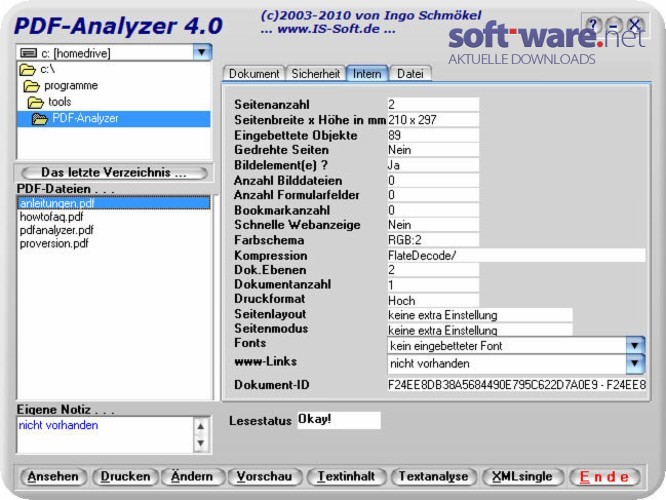Expand the Fonts dropdown list

click(x=635, y=345)
